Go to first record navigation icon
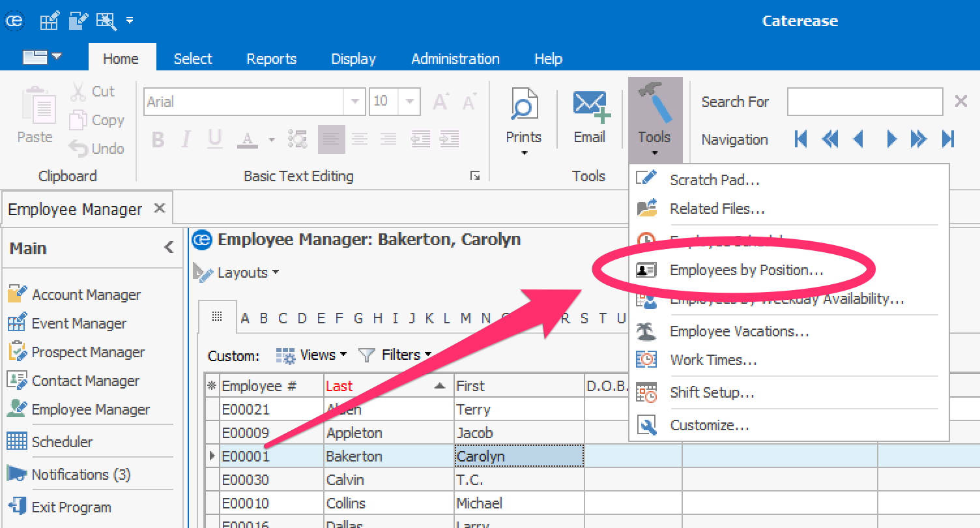 coord(801,139)
